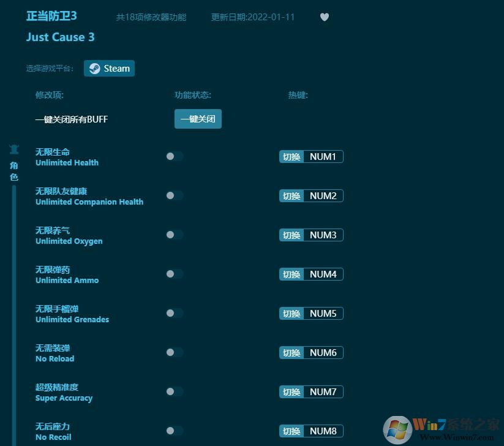Toggle the No Recoil switch
This screenshot has height=446, width=504.
pos(174,431)
